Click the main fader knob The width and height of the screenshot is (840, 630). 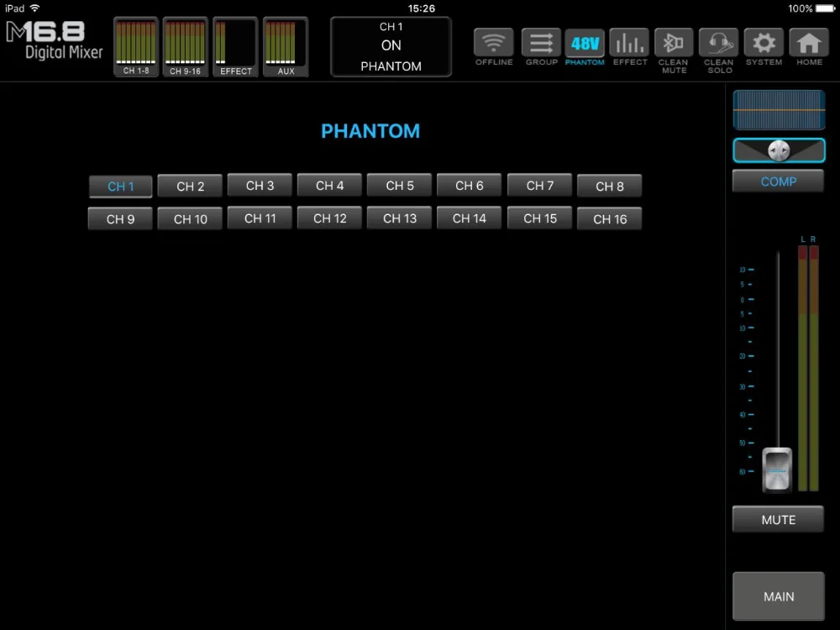777,470
